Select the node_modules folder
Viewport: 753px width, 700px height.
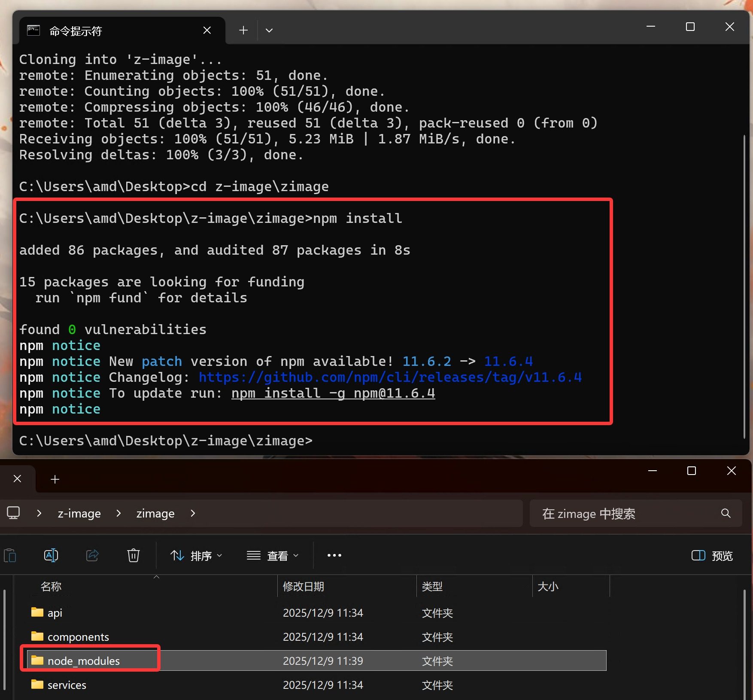point(84,660)
